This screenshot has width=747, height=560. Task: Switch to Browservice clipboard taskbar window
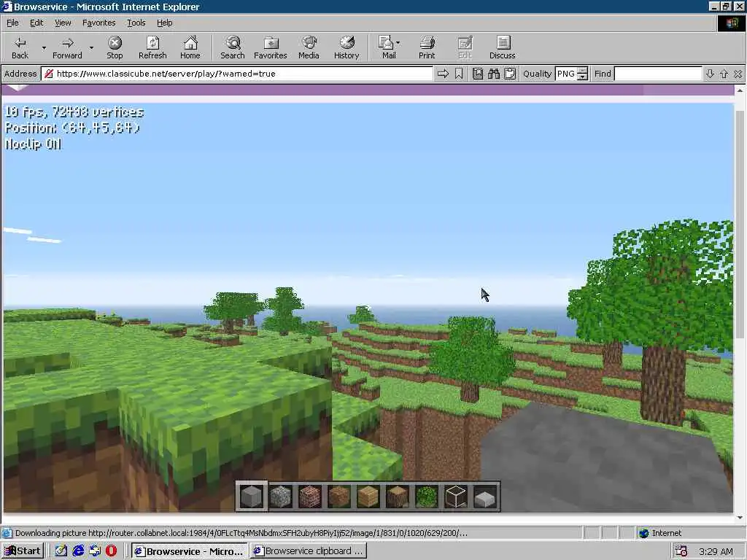pyautogui.click(x=309, y=551)
